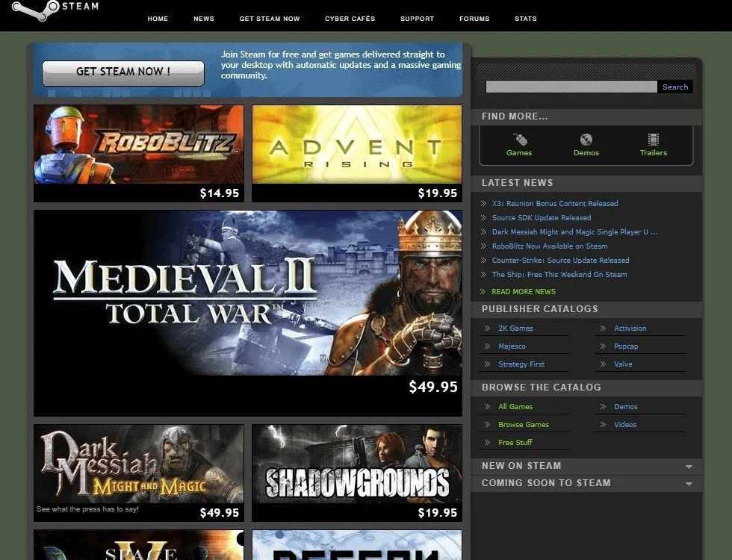Focus the search text field
The image size is (732, 560).
coord(571,87)
